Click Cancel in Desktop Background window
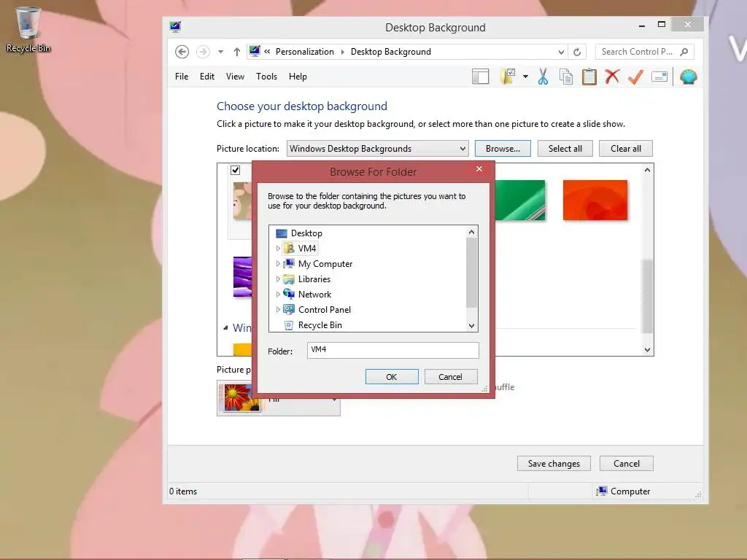Viewport: 747px width, 560px height. (x=627, y=463)
